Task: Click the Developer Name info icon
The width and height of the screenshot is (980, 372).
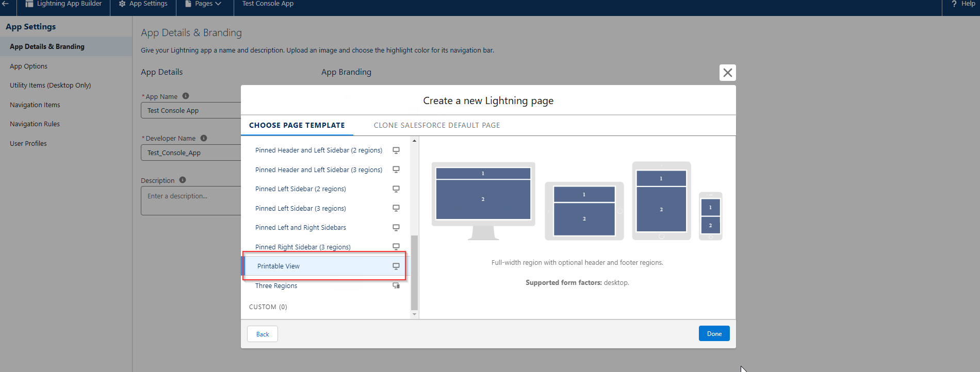Action: [x=204, y=138]
